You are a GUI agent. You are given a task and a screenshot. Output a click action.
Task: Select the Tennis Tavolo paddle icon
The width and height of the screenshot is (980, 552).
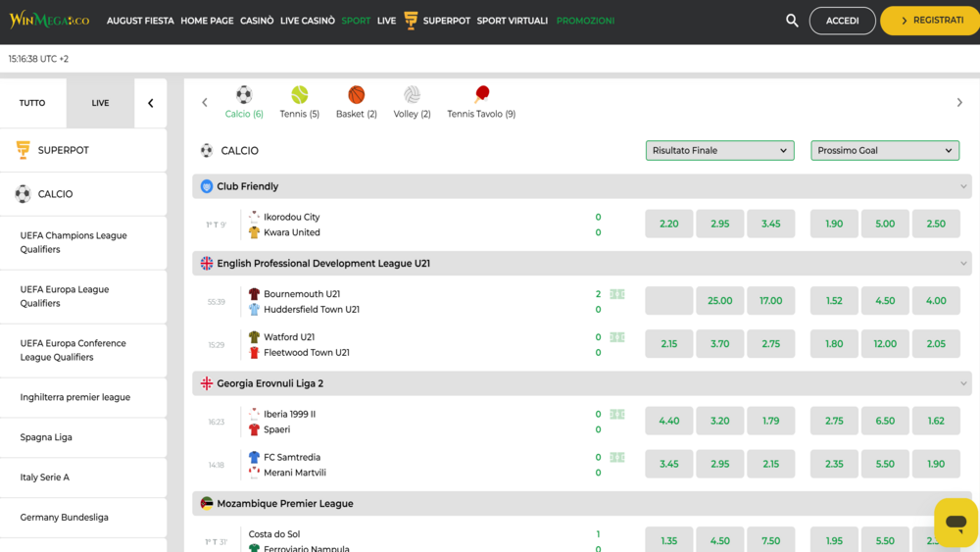[x=481, y=94]
